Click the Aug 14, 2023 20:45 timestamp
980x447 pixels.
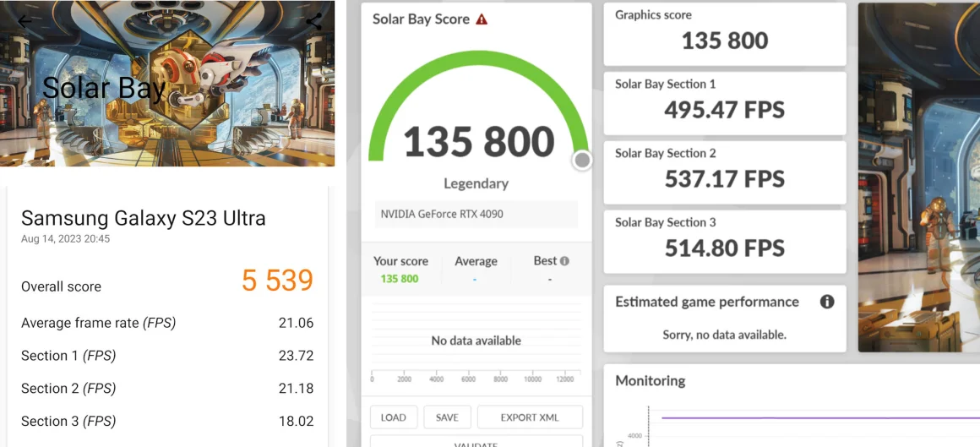[65, 239]
